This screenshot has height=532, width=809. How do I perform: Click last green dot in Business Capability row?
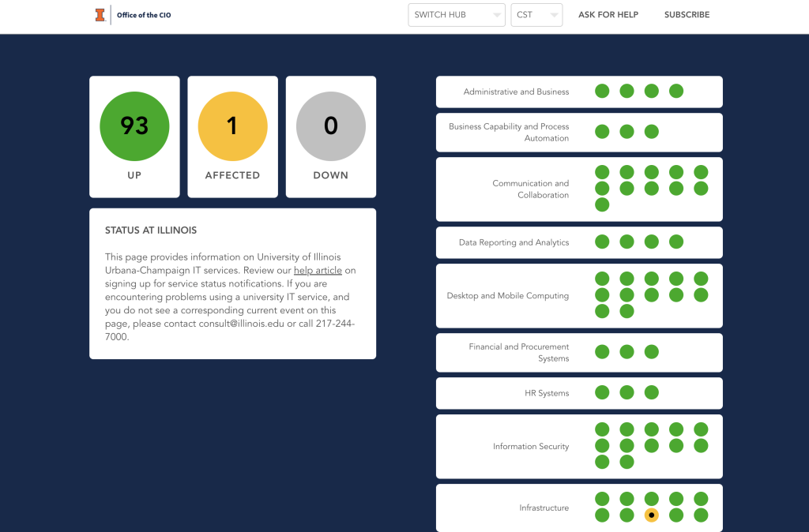651,131
